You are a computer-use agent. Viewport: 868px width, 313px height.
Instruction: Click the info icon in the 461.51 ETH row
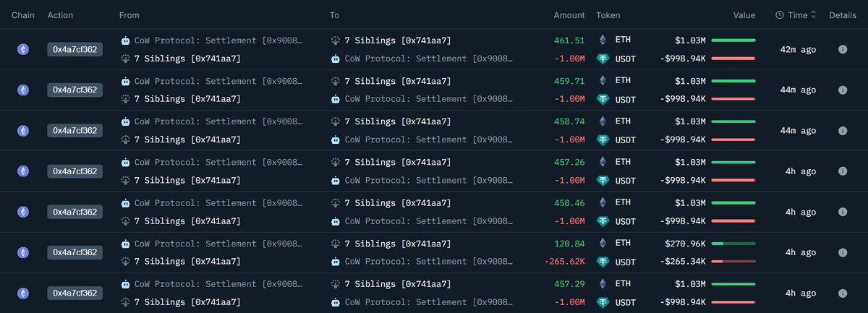coord(843,49)
